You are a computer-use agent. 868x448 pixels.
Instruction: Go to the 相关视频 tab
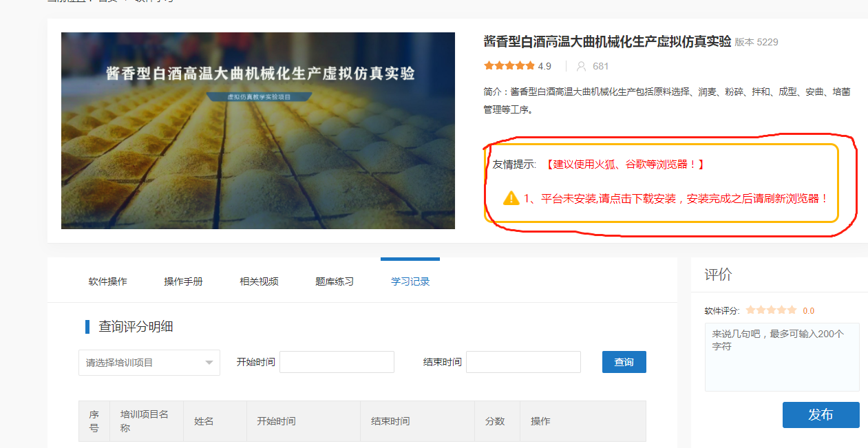click(259, 281)
